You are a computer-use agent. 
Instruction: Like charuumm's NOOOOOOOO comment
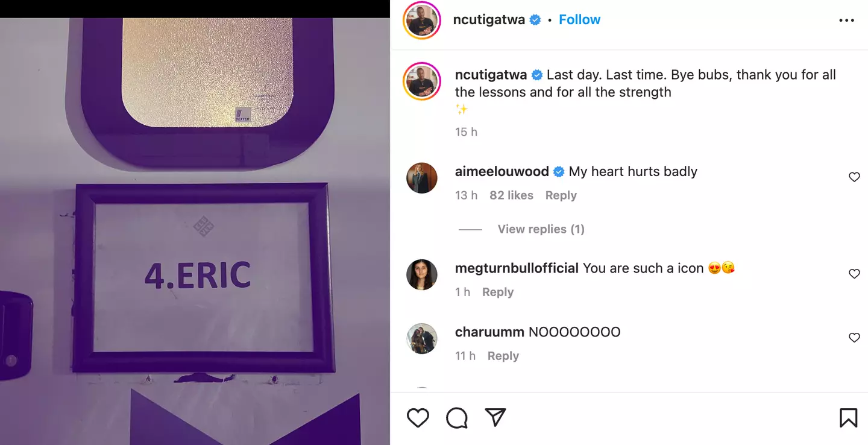pos(854,338)
